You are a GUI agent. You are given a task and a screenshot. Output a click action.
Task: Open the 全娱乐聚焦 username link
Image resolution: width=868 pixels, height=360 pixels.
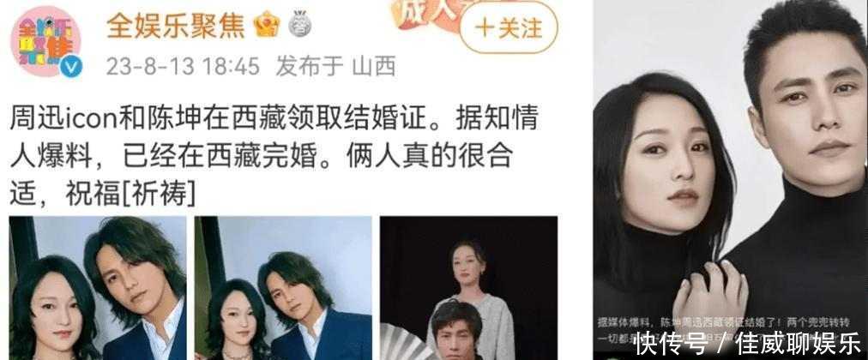click(176, 26)
